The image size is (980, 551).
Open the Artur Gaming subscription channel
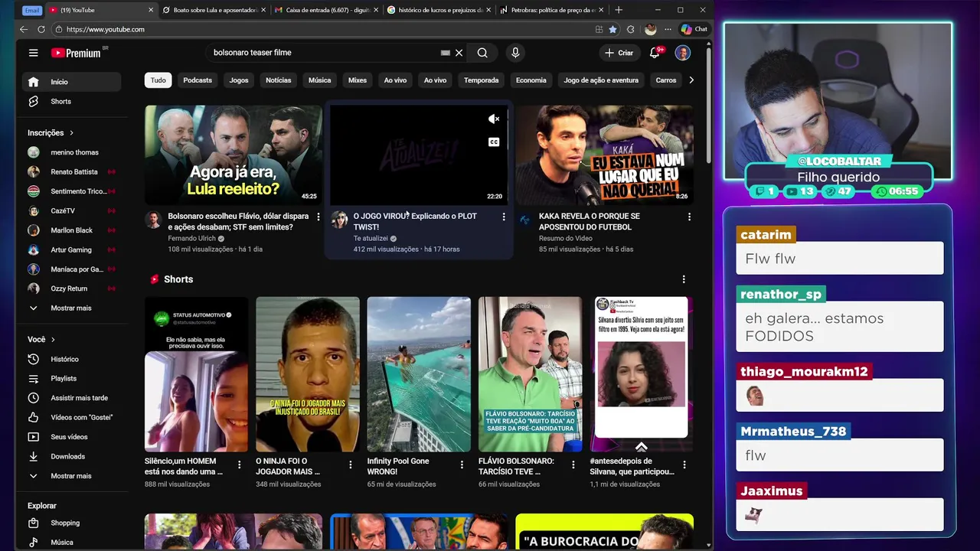click(70, 249)
